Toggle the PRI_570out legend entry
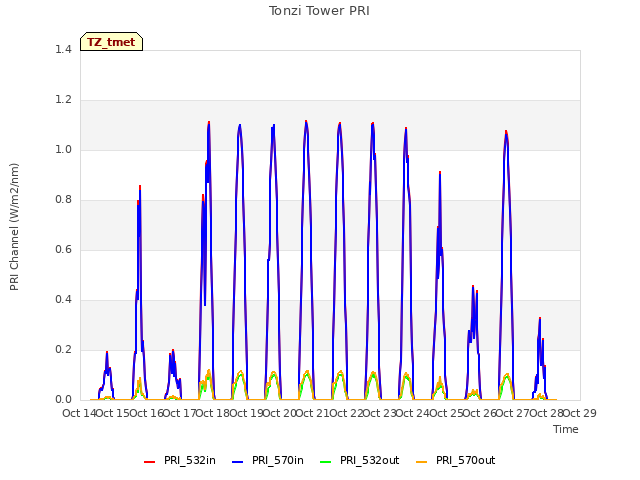Image resolution: width=640 pixels, height=480 pixels. [456, 460]
